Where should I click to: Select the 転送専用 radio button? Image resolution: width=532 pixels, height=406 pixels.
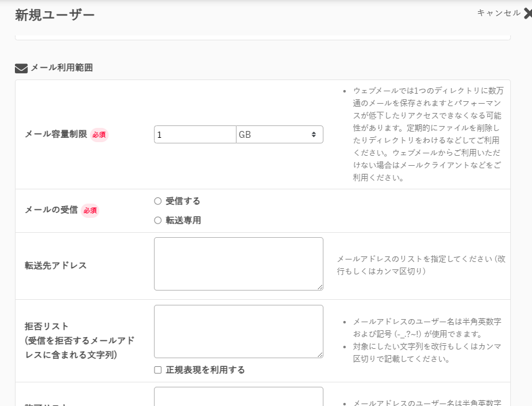point(158,220)
